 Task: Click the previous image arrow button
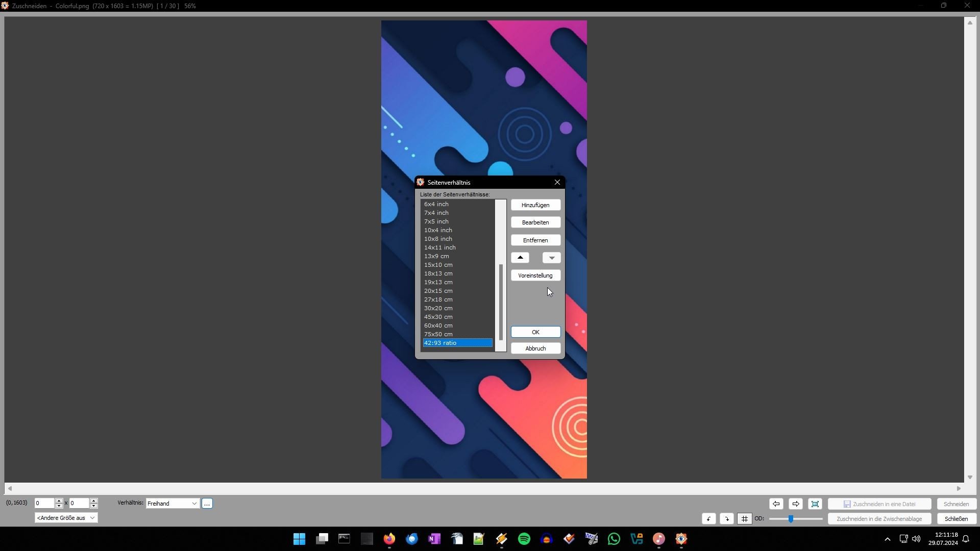tap(776, 504)
